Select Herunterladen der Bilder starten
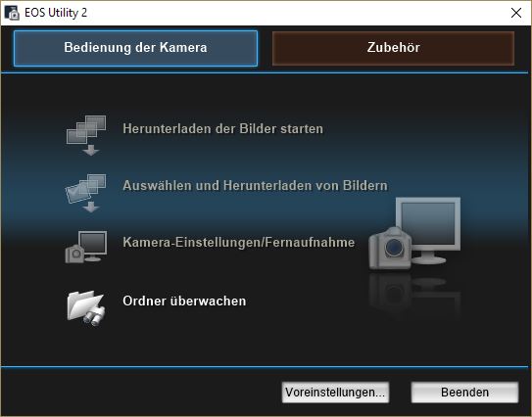Viewport: 532px width, 417px height. pos(223,129)
